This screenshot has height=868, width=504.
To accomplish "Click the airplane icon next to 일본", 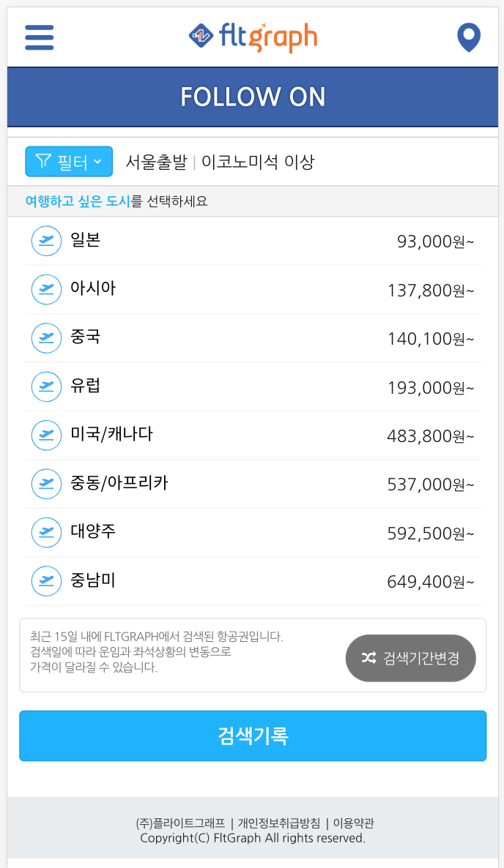I will pos(46,241).
